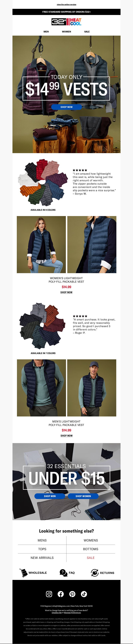Screen dimensions: 133x644
Task: Open the Pinterest social icon
Action: [x=72, y=594]
